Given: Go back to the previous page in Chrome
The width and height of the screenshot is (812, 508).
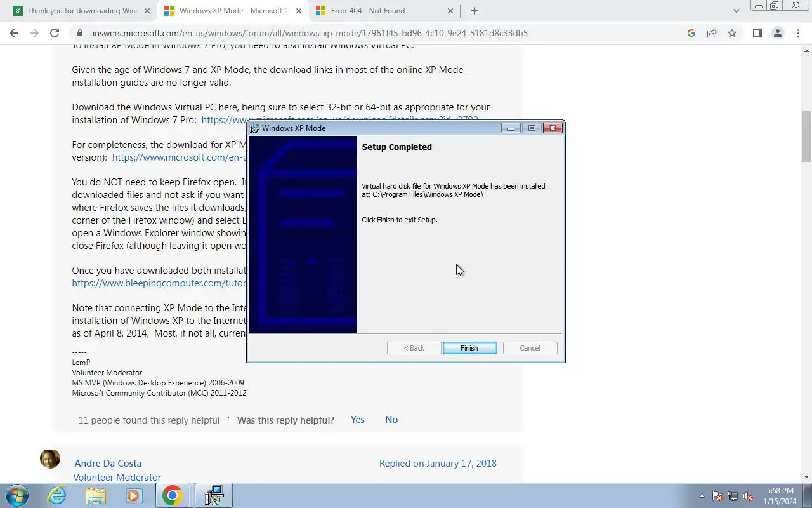Looking at the screenshot, I should [14, 33].
